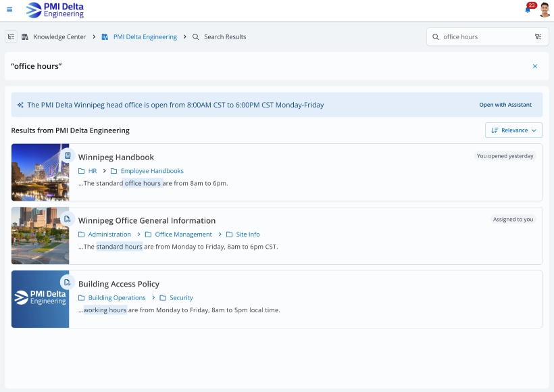The width and height of the screenshot is (554, 392).
Task: Select the Search Results breadcrumb text
Action: pos(225,36)
